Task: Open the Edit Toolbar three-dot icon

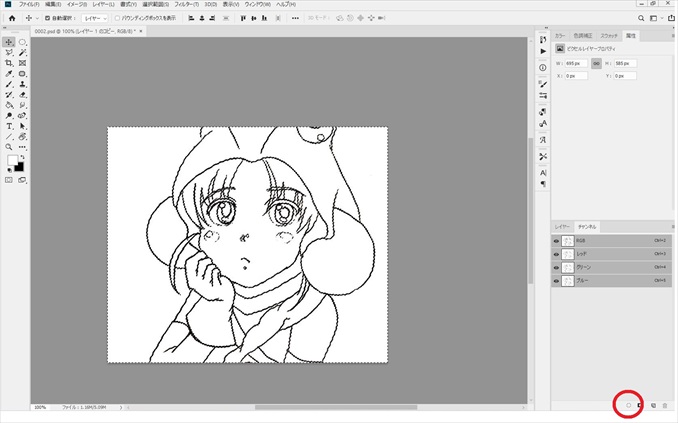Action: pos(22,147)
